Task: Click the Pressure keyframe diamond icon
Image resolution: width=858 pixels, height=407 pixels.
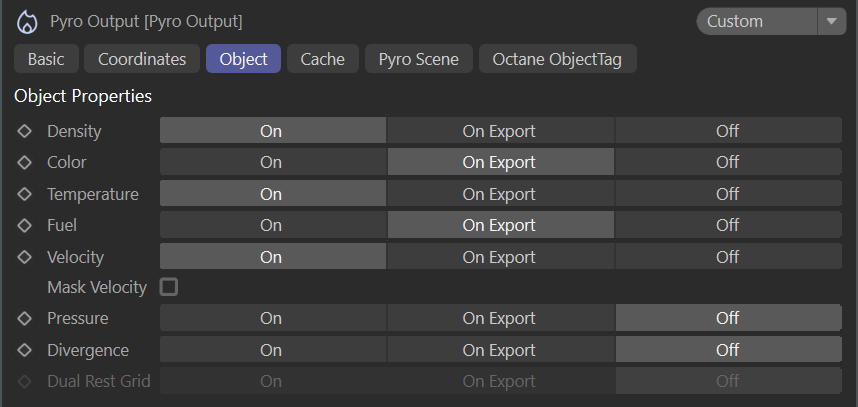Action: (25, 318)
